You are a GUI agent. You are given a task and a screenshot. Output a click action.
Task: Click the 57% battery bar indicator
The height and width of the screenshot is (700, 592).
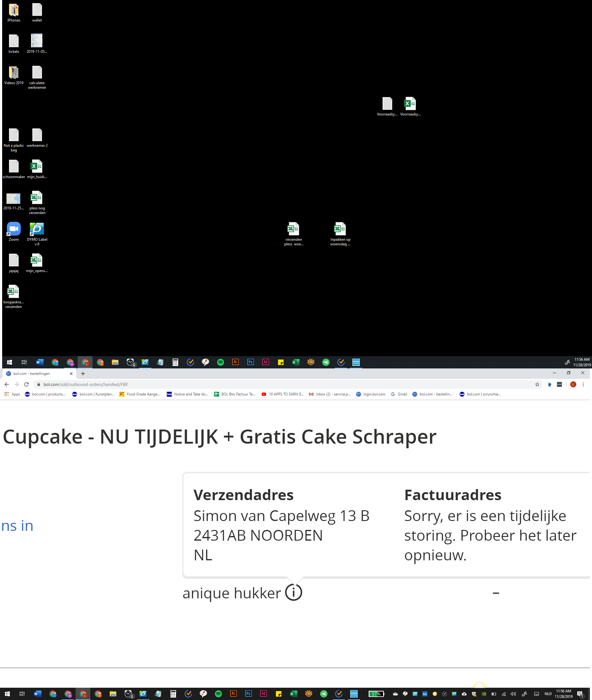tap(376, 694)
